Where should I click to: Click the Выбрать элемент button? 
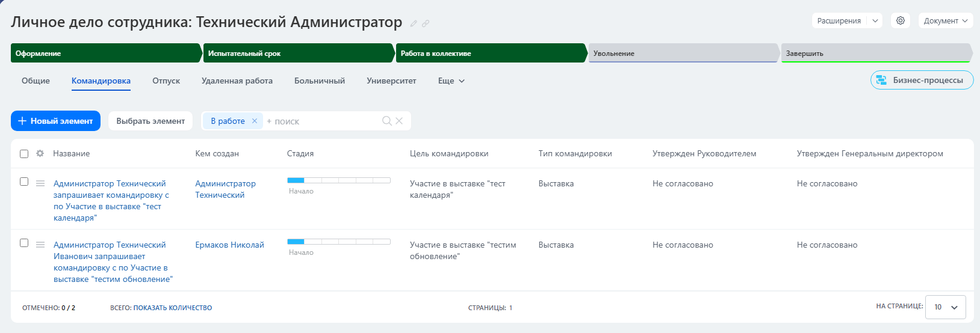click(150, 121)
